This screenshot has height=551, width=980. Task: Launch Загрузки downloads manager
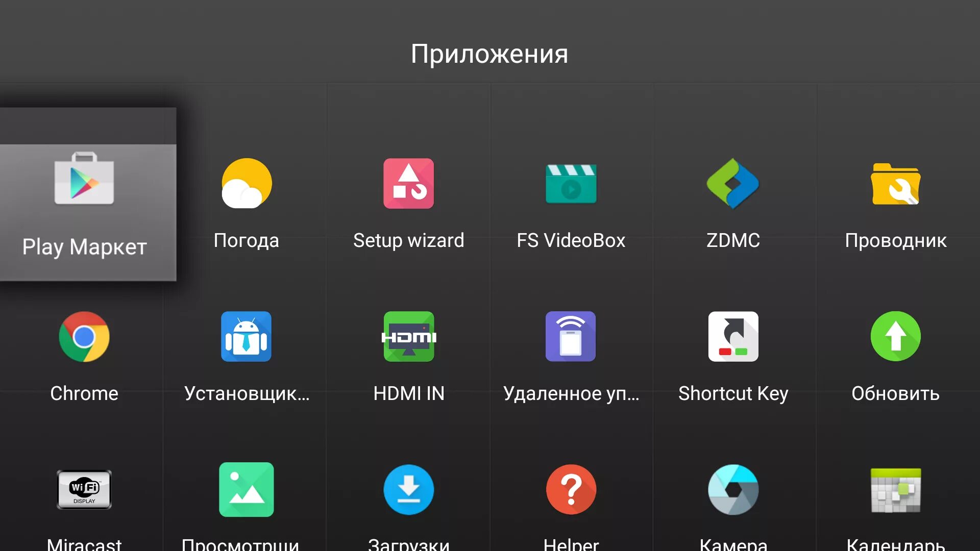click(x=408, y=489)
